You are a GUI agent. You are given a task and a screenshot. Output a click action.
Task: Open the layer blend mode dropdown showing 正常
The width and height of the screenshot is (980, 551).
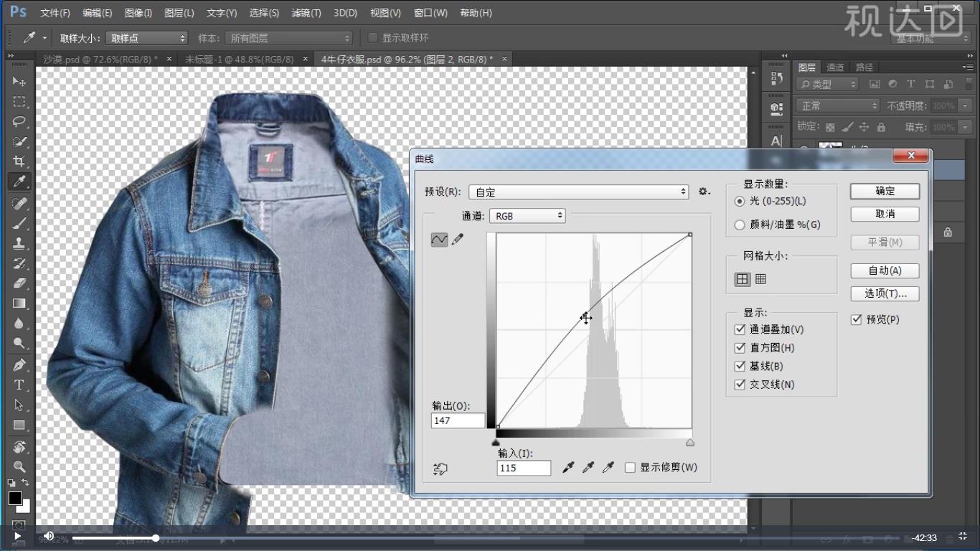[x=837, y=105]
